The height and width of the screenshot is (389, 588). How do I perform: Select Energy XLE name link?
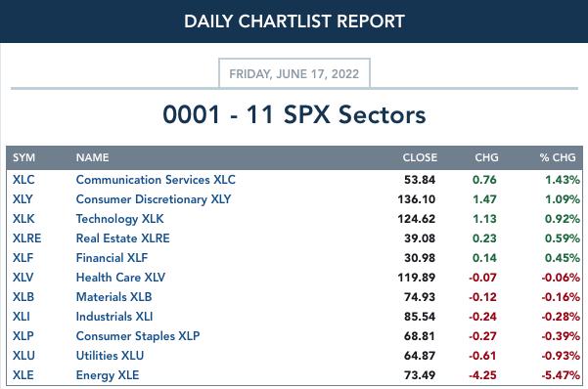pyautogui.click(x=108, y=374)
